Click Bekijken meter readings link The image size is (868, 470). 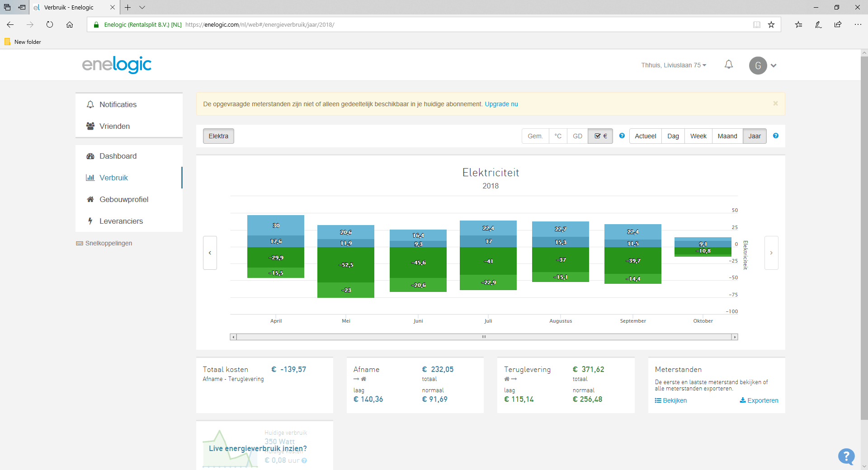(x=671, y=400)
